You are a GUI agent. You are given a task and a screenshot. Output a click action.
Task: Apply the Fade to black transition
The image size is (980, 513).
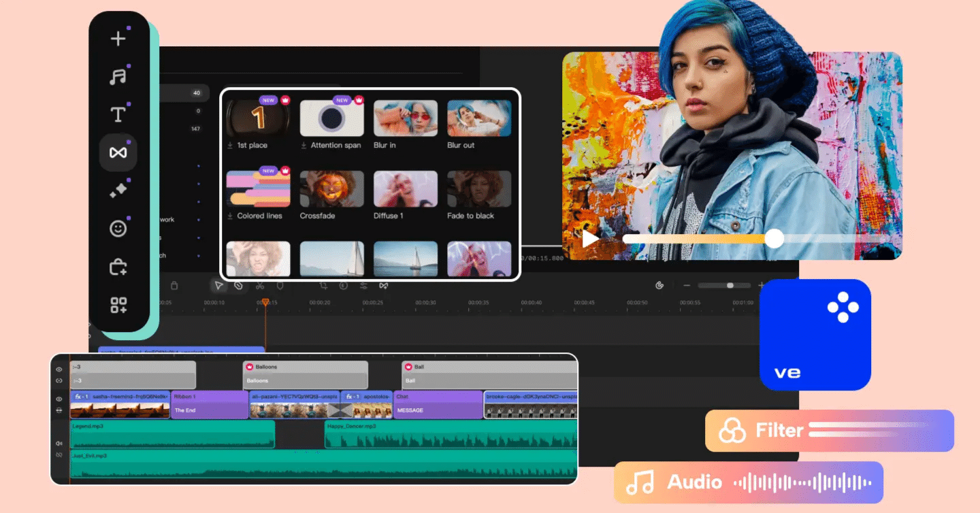478,187
